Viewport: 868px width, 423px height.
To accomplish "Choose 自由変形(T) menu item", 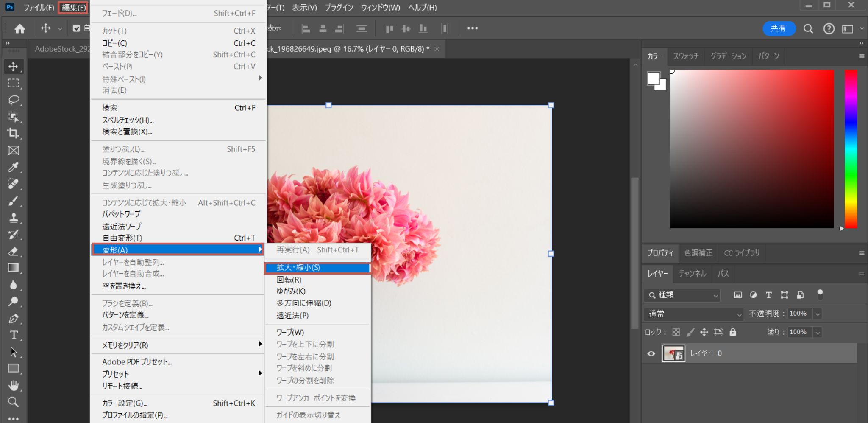I will tap(178, 238).
